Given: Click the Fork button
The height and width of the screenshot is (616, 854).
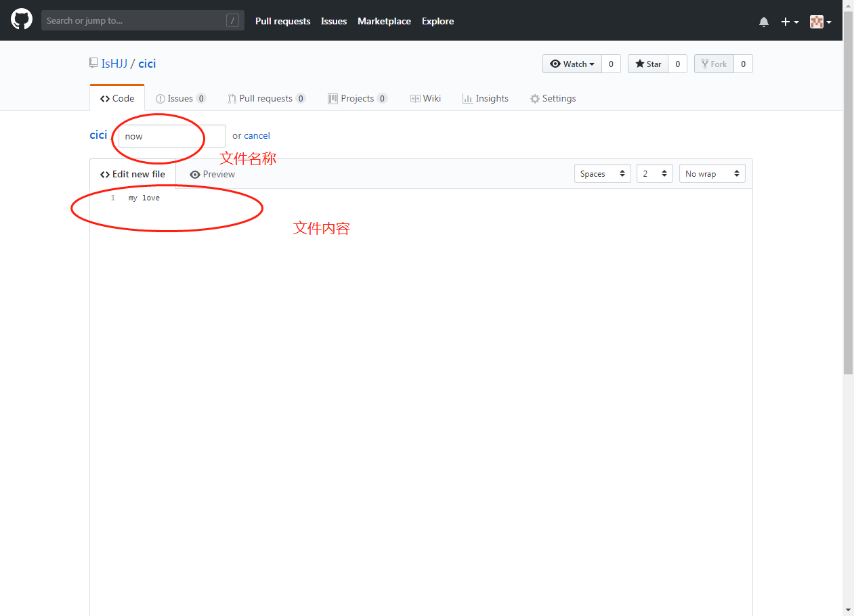Looking at the screenshot, I should (714, 64).
